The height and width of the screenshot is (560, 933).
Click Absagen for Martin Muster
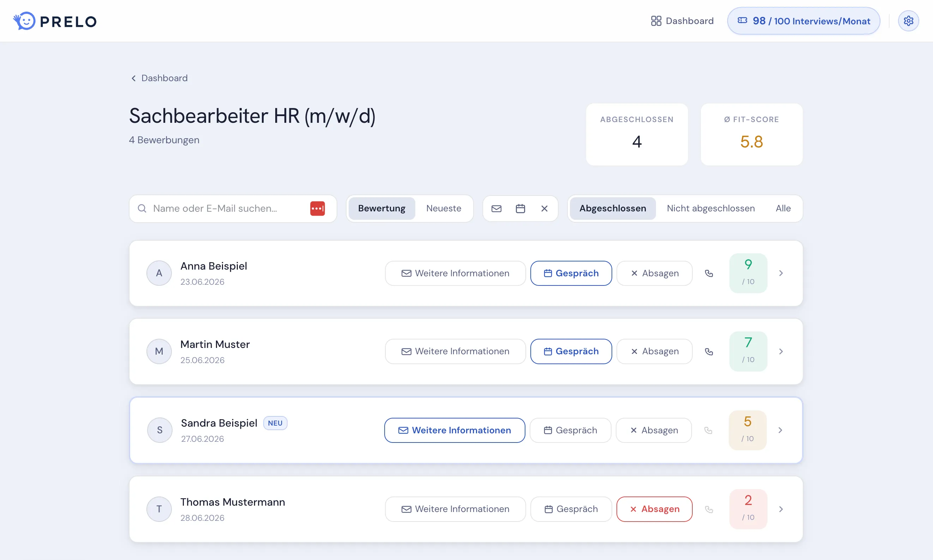pyautogui.click(x=655, y=351)
